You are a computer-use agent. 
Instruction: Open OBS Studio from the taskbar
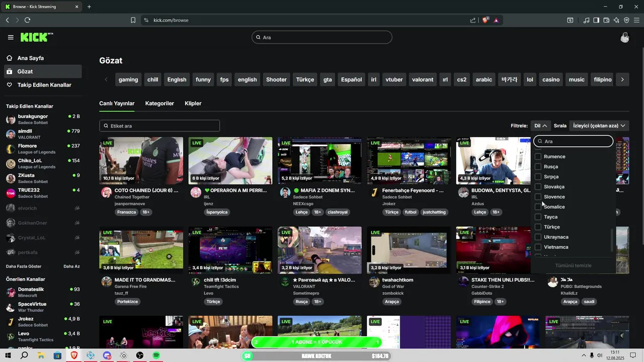(140, 355)
